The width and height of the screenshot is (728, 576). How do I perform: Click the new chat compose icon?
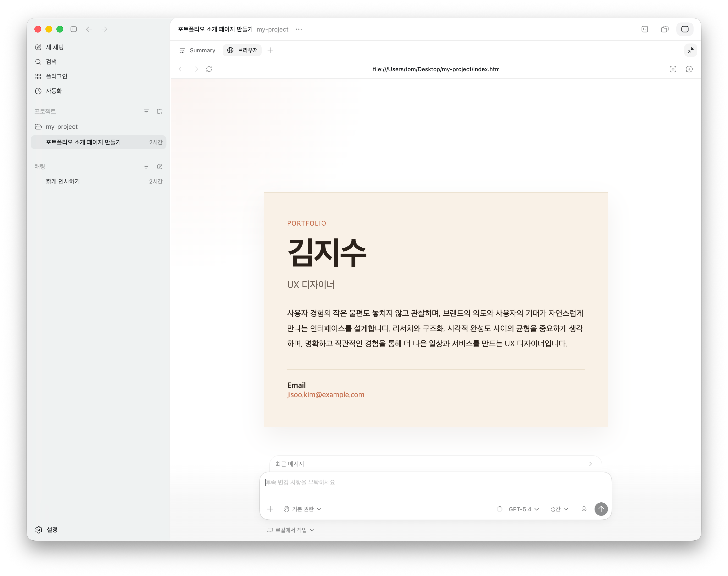pos(160,167)
